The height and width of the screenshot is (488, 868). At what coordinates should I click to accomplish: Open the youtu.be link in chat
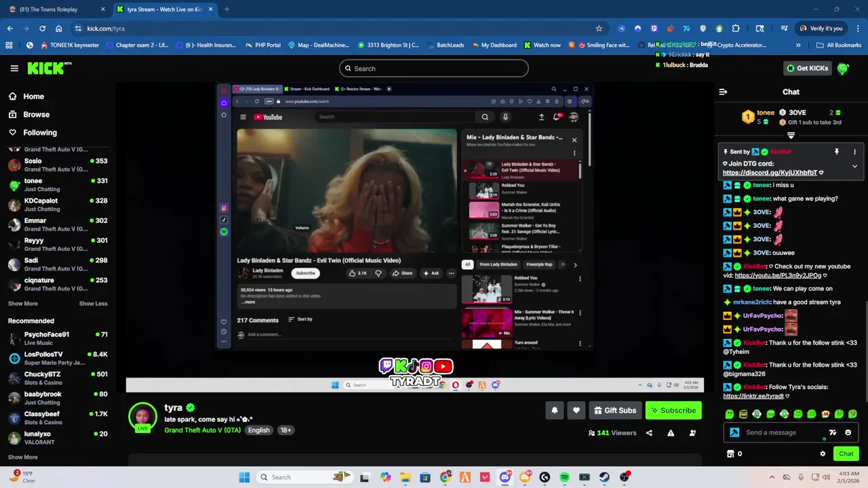(x=778, y=276)
